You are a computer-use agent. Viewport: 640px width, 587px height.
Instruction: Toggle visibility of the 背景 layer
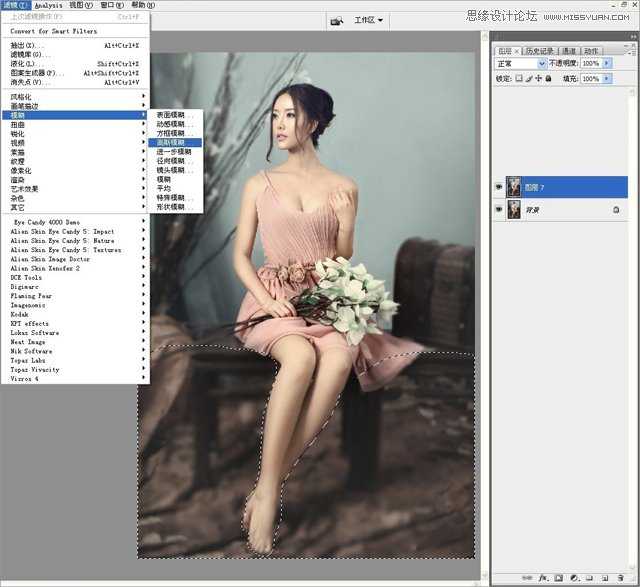coord(499,210)
